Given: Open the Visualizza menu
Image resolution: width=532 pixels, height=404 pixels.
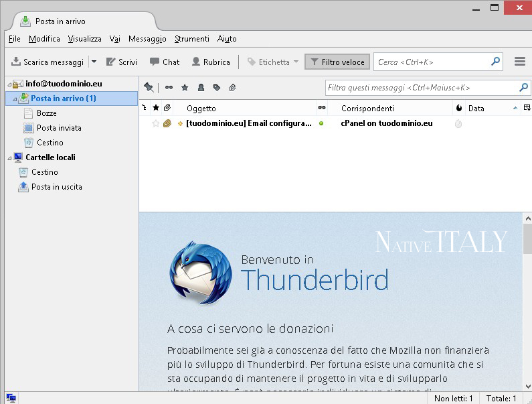Looking at the screenshot, I should pos(84,39).
